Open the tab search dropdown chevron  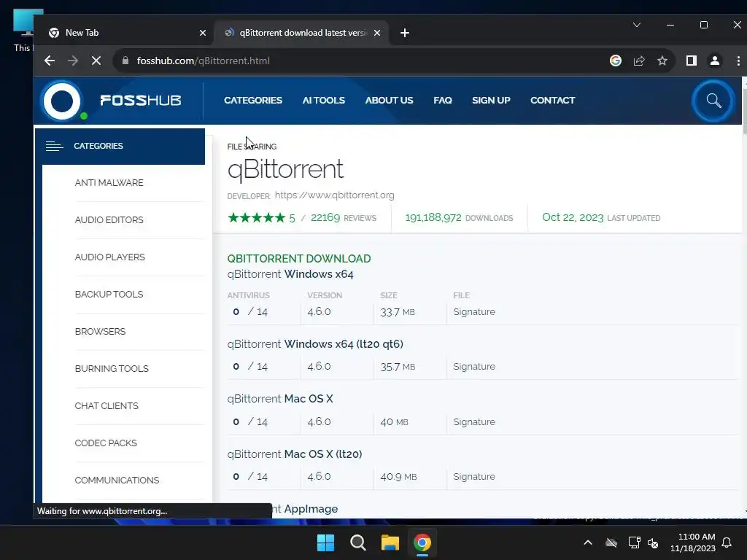click(636, 25)
